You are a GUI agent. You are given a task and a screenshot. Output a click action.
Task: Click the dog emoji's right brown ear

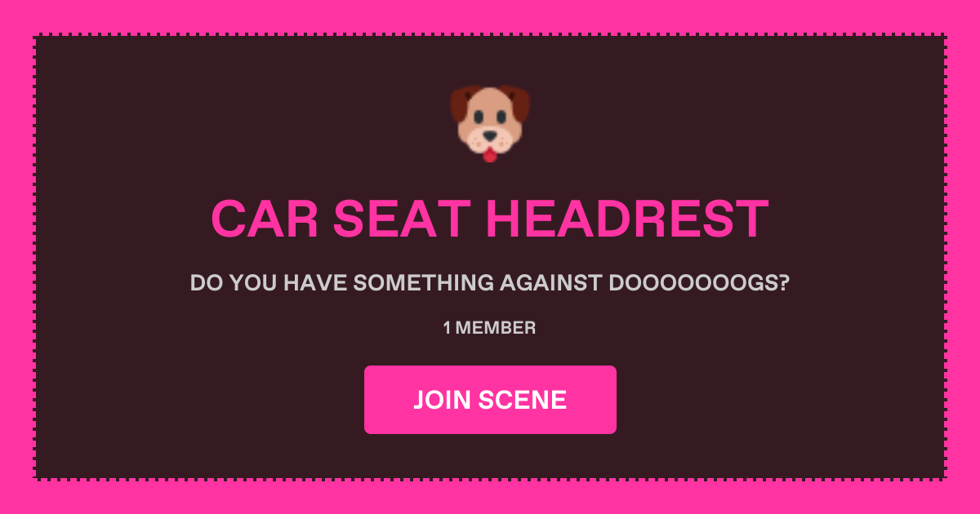tap(519, 105)
